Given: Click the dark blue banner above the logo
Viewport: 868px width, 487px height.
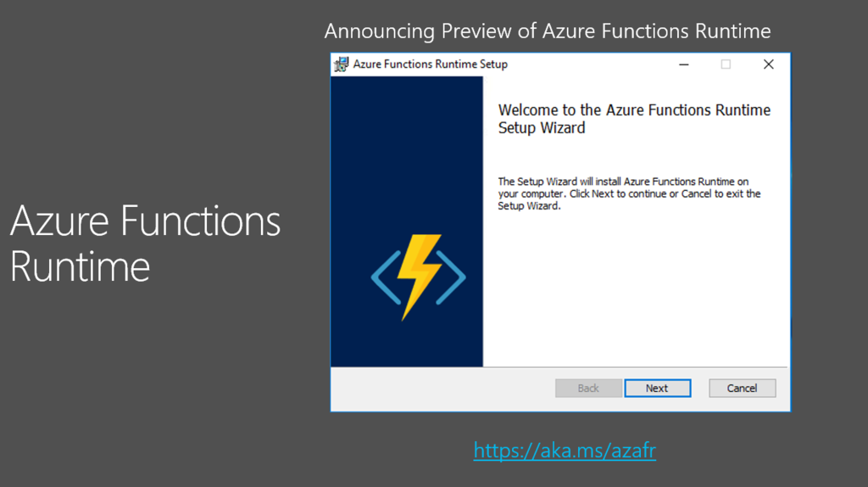Looking at the screenshot, I should click(407, 149).
